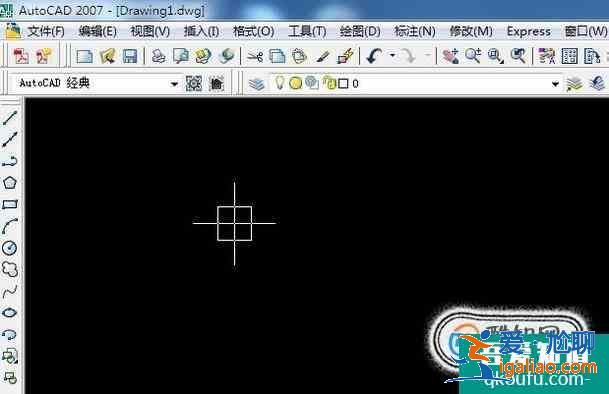The height and width of the screenshot is (394, 609).
Task: Open the Express menu
Action: point(529,31)
